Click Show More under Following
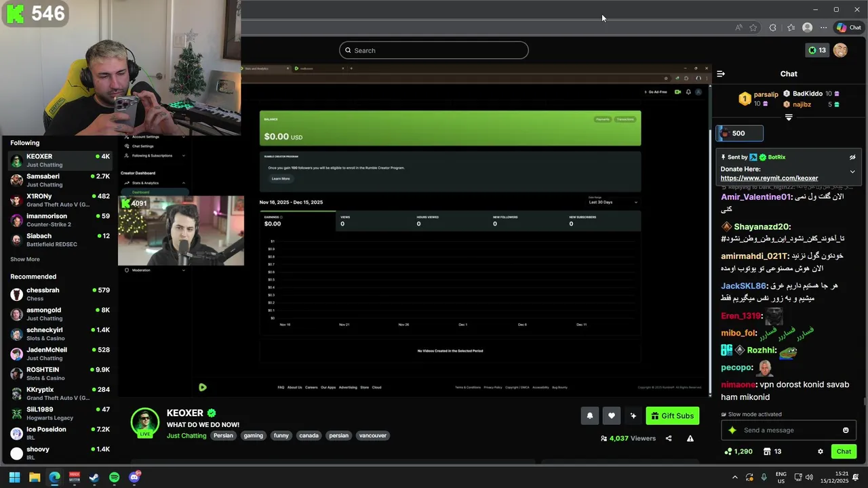The height and width of the screenshot is (488, 868). click(x=25, y=259)
